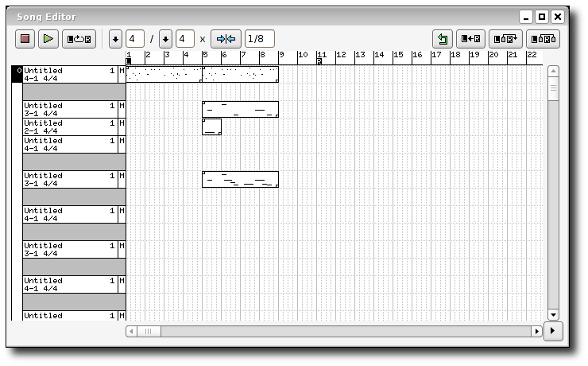The height and width of the screenshot is (366, 588).
Task: Click the vertical scrollbar down arrow
Action: [553, 315]
